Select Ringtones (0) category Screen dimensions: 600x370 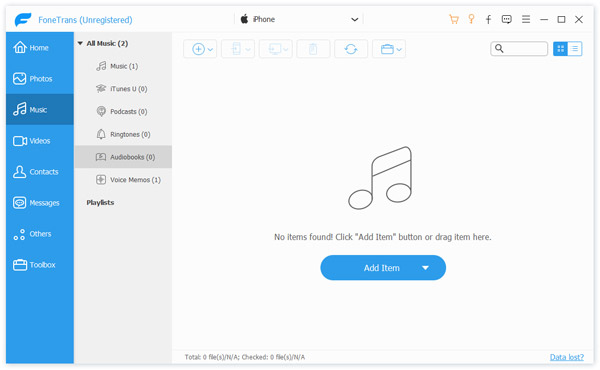point(123,134)
